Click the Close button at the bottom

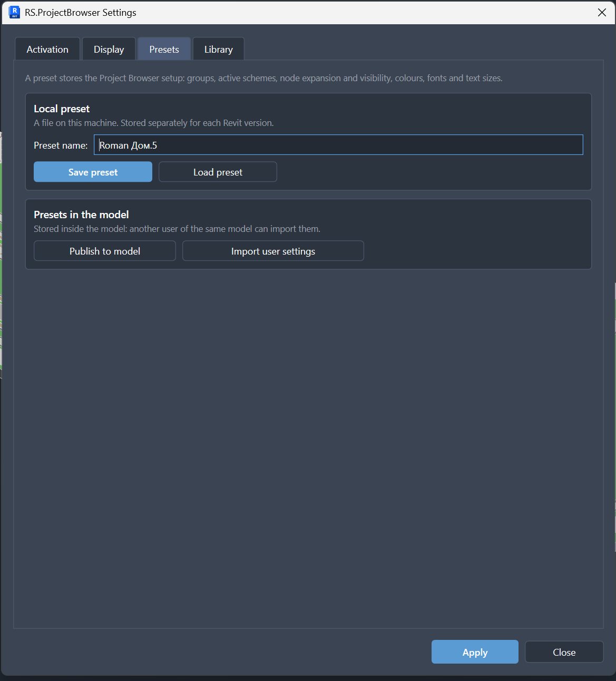pyautogui.click(x=564, y=652)
